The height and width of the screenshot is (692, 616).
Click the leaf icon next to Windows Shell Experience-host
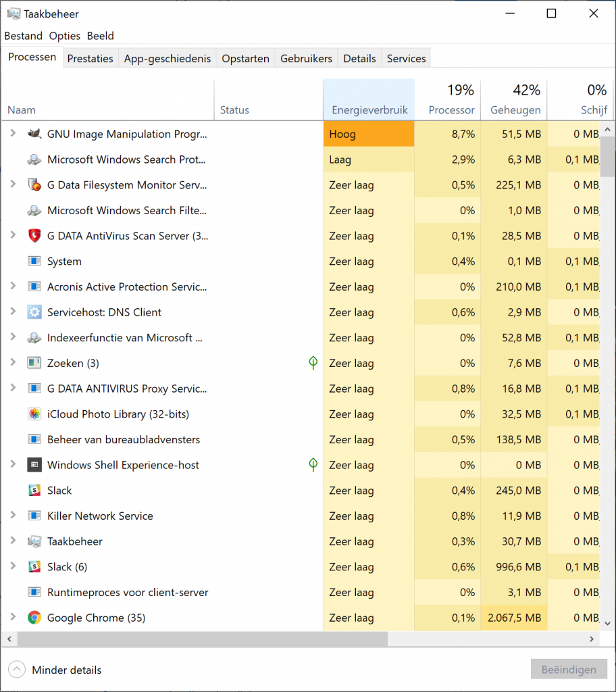click(313, 465)
